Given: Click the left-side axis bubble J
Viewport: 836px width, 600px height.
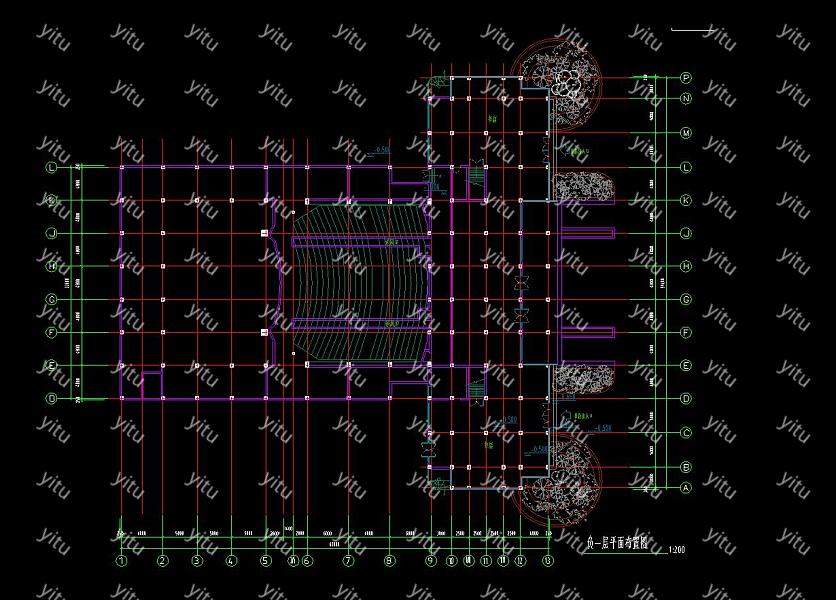Looking at the screenshot, I should tap(52, 233).
